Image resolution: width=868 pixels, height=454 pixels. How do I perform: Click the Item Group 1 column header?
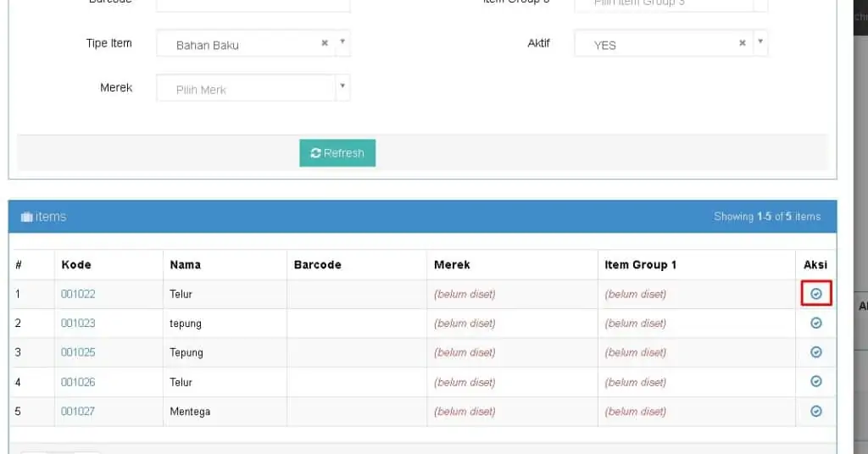coord(640,264)
